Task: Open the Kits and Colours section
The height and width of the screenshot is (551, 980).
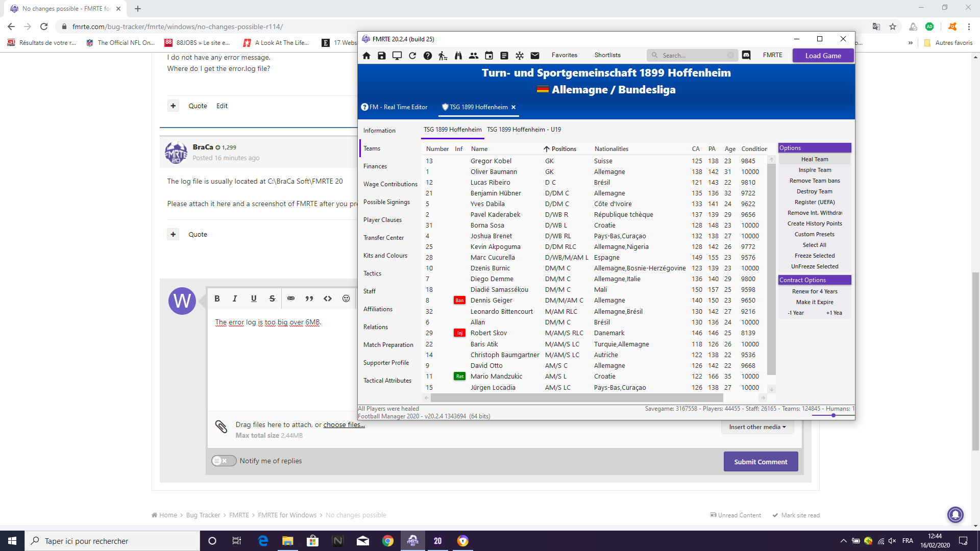Action: tap(385, 256)
